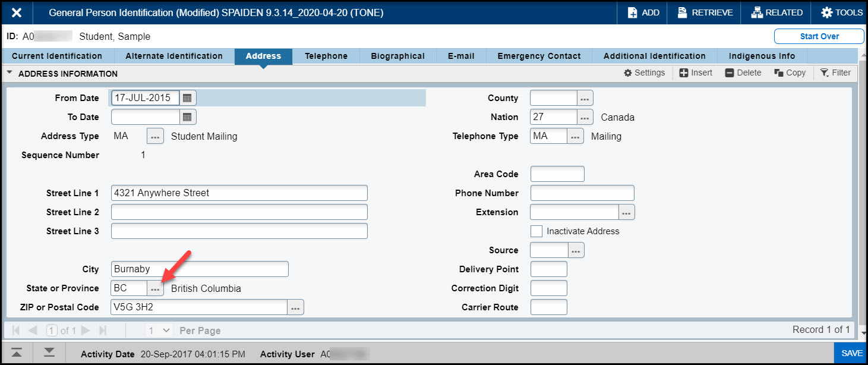Click the Address Type lookup button
Image resolution: width=868 pixels, height=365 pixels.
[x=155, y=136]
